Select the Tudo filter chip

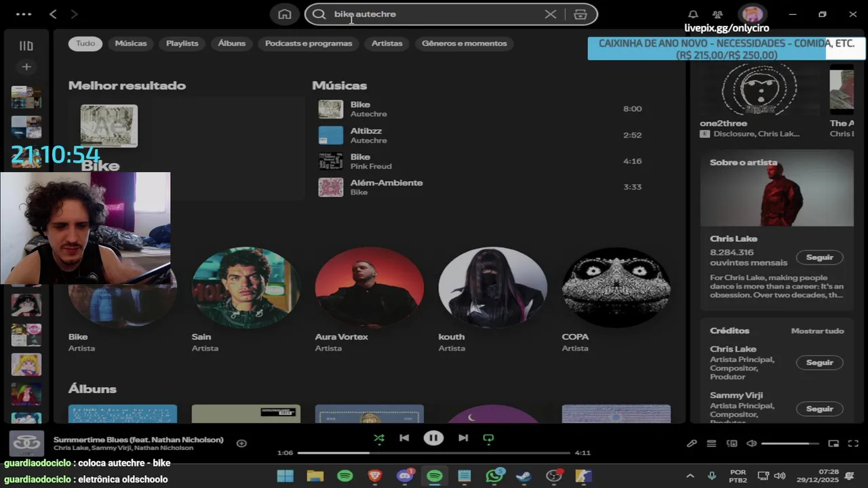85,43
